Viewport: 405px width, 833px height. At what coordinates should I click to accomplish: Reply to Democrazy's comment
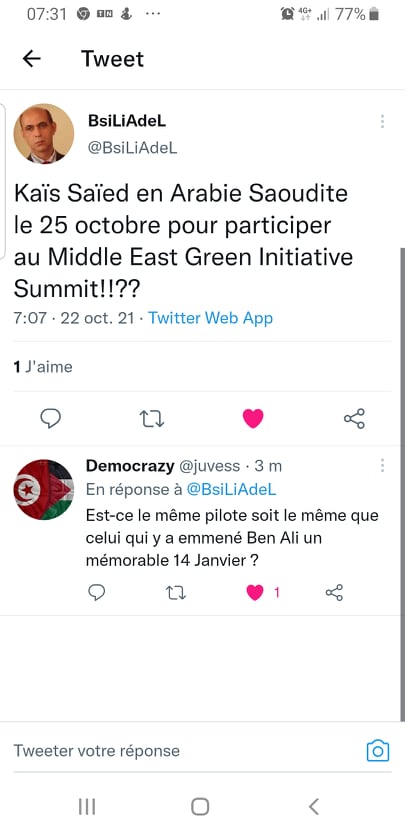click(96, 592)
